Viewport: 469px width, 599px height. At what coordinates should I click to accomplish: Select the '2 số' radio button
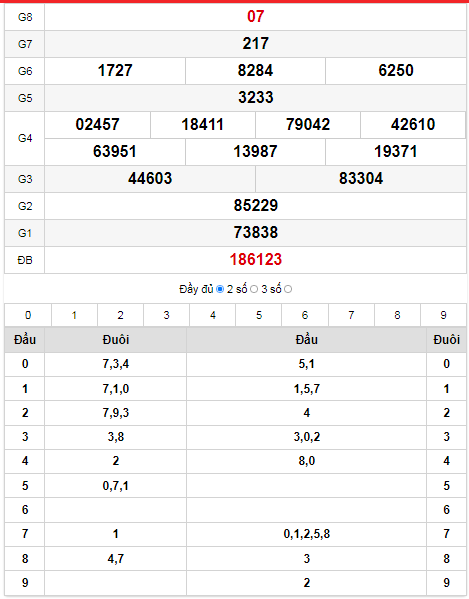point(254,289)
